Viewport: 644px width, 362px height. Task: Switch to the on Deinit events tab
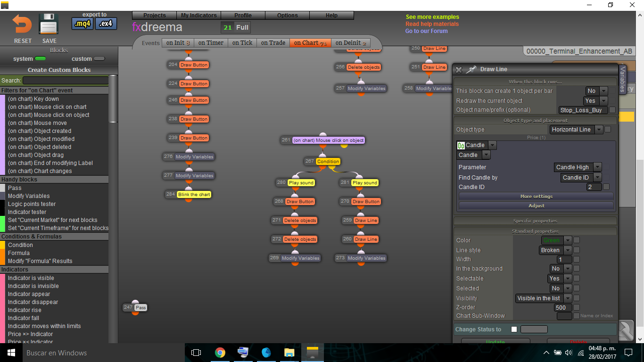[x=351, y=43]
